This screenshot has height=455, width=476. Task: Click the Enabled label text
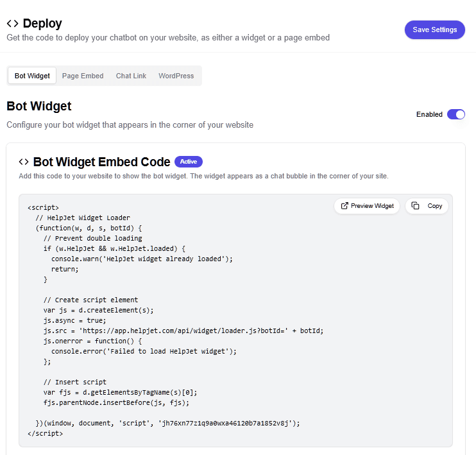pos(429,114)
